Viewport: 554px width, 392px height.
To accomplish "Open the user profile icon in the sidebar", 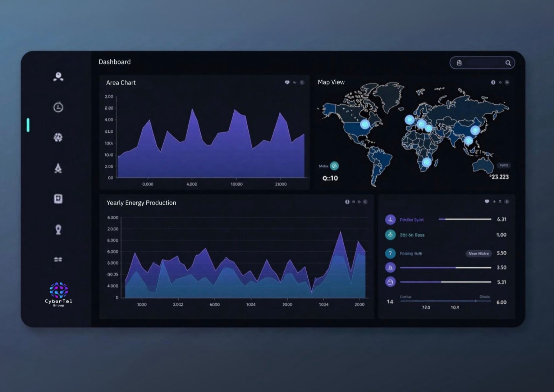I will pyautogui.click(x=58, y=76).
